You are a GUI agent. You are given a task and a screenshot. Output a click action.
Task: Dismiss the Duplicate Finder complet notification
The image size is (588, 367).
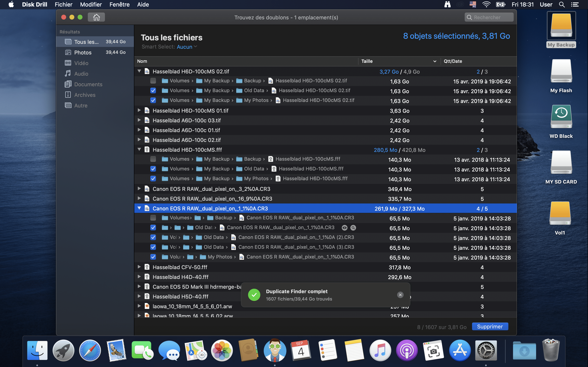[x=400, y=295]
